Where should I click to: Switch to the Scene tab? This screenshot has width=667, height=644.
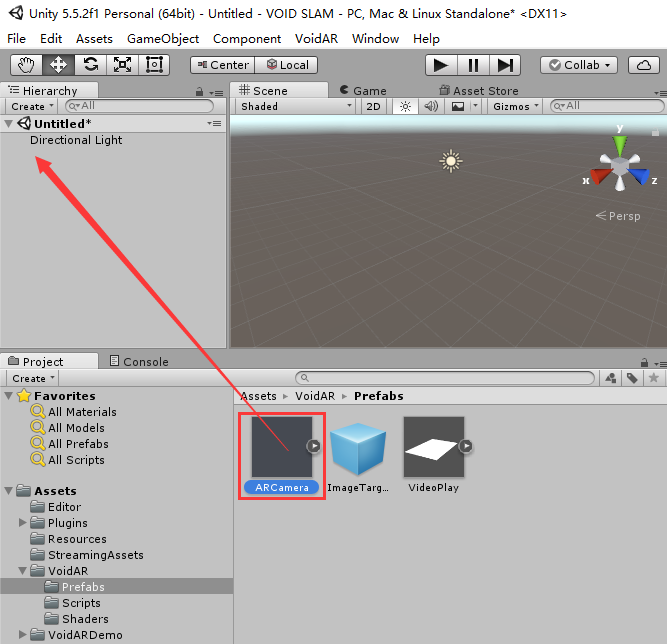click(x=279, y=91)
